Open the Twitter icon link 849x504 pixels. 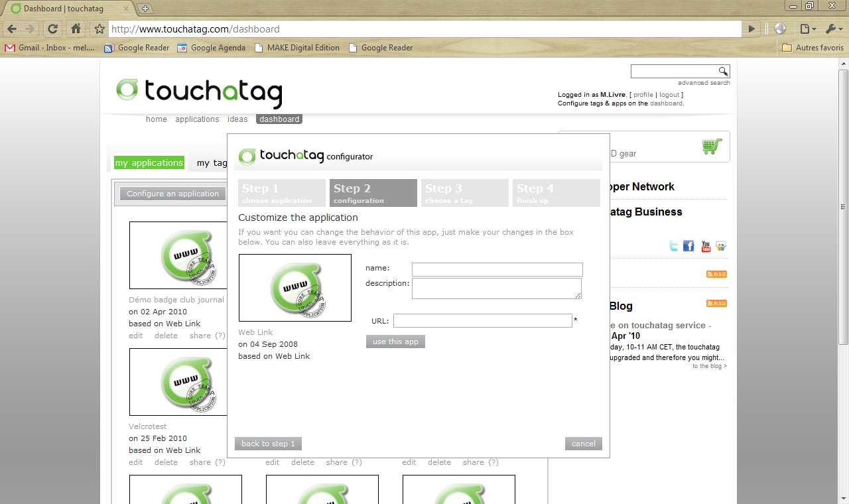[x=674, y=246]
